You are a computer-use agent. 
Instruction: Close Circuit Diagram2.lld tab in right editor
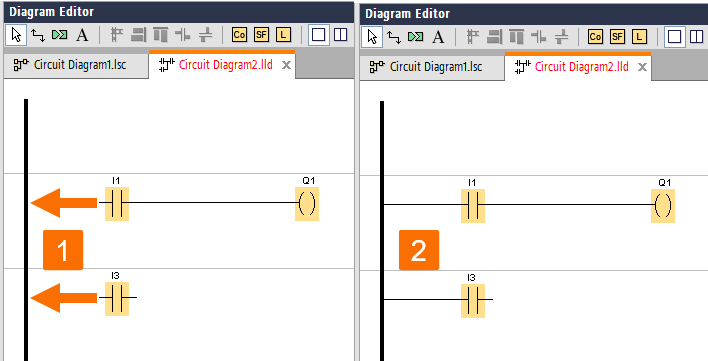[642, 67]
